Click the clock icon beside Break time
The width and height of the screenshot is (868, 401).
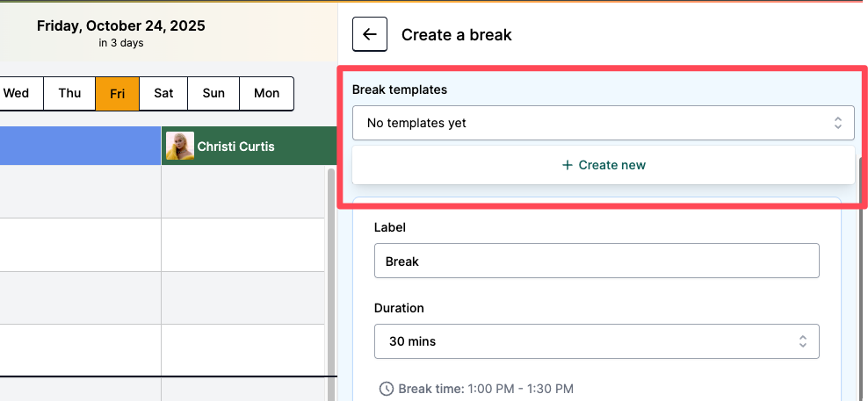[386, 389]
